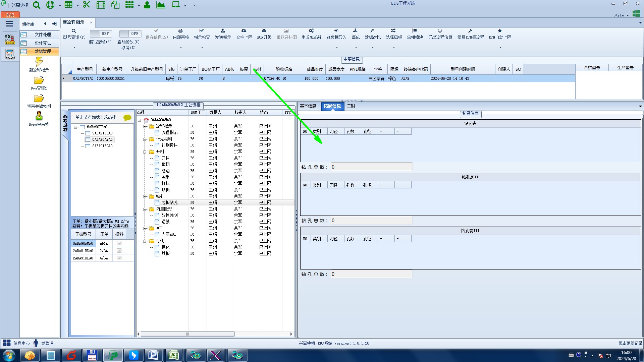
Task: Click the monitor icon in top toolbar
Action: [x=176, y=5]
